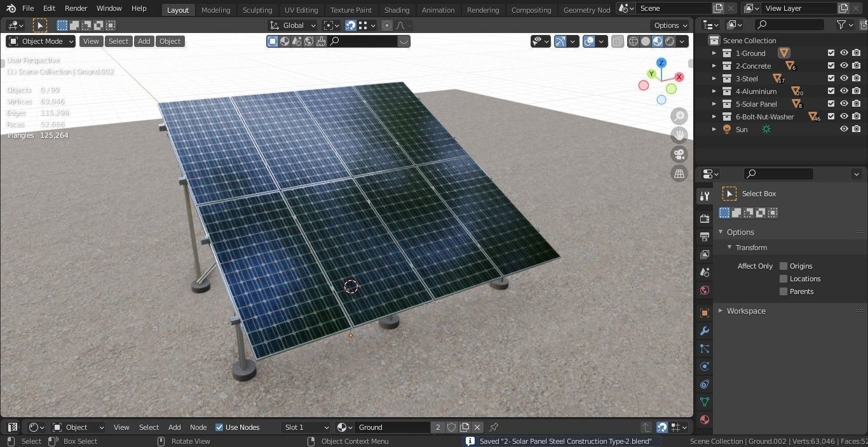Open Render properties tab icon
The image size is (868, 447).
pyautogui.click(x=704, y=218)
